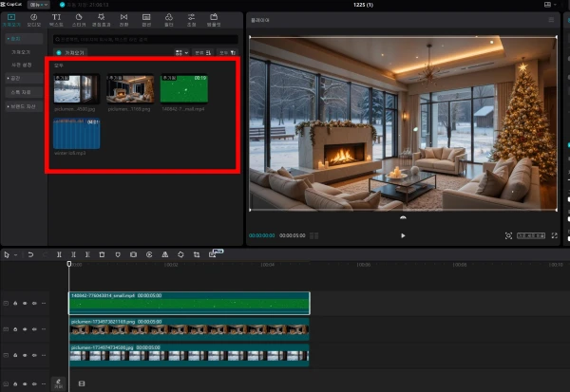Mute the living room png track
The image size is (570, 392).
[34, 329]
